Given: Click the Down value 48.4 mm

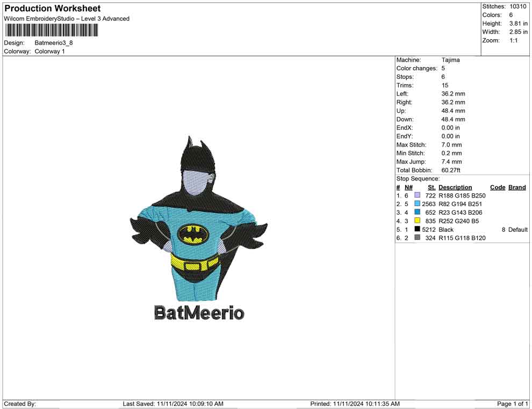Looking at the screenshot, I should coord(454,119).
